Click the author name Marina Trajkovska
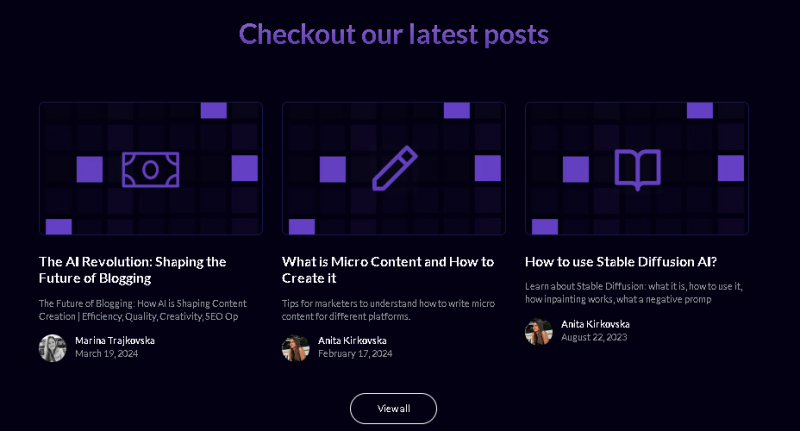800x431 pixels. click(114, 340)
